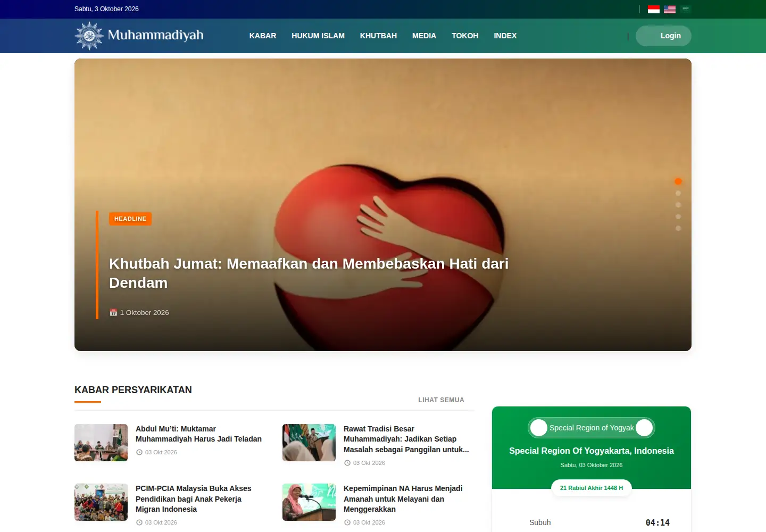766x532 pixels.
Task: Open the TOKOH menu
Action: coord(465,36)
